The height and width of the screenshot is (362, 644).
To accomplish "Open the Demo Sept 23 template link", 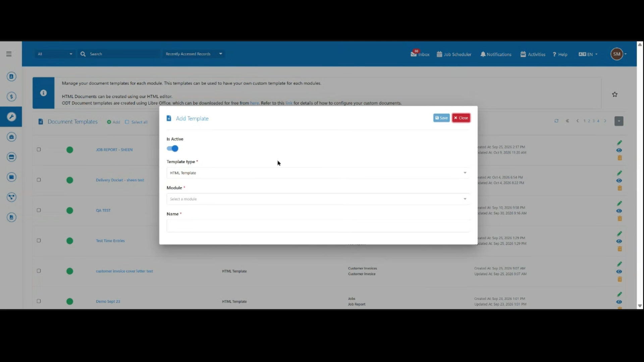I will [108, 301].
